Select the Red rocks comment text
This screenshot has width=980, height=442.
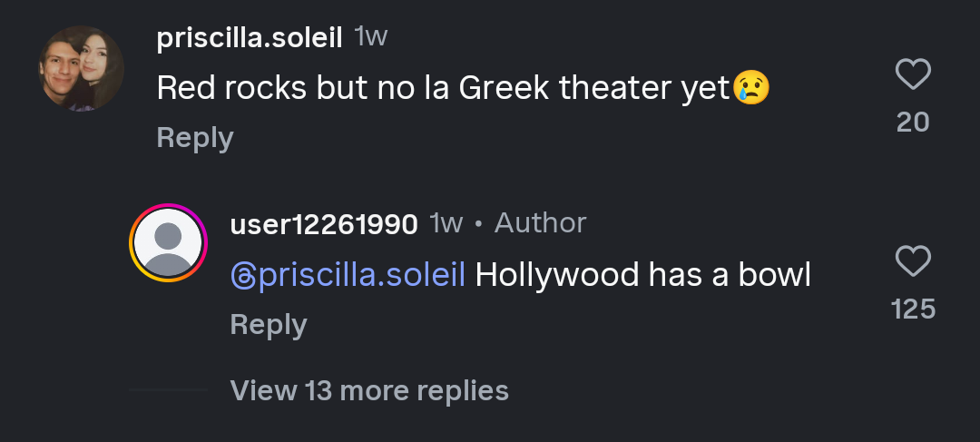pyautogui.click(x=444, y=88)
